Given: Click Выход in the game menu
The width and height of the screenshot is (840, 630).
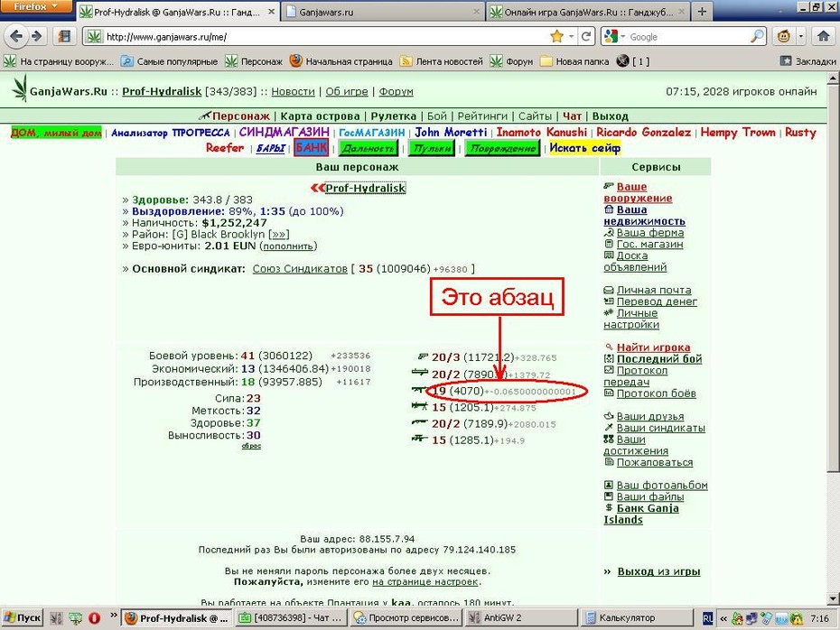Looking at the screenshot, I should (611, 116).
